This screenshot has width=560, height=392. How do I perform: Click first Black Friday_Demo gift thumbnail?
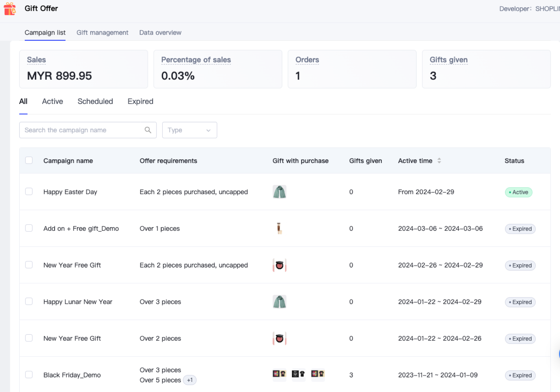coord(279,374)
